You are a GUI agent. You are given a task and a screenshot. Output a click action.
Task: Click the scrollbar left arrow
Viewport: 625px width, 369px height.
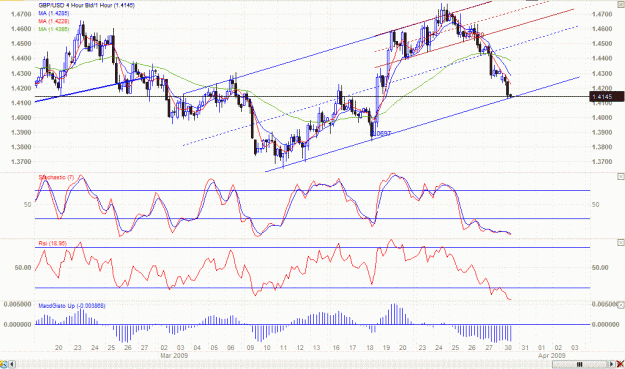pos(12,364)
